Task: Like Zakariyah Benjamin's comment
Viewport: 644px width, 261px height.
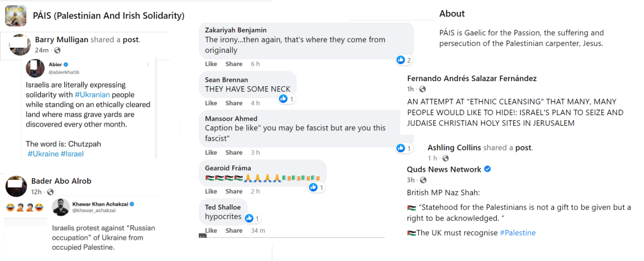Action: pyautogui.click(x=211, y=64)
